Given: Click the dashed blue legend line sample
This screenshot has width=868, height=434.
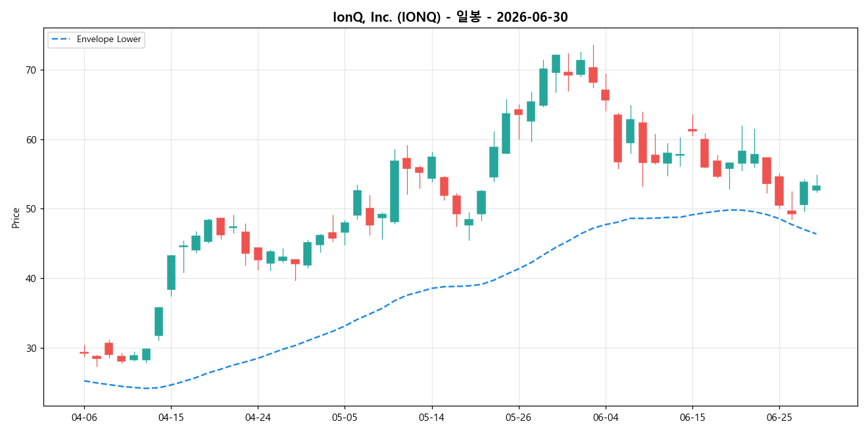Looking at the screenshot, I should click(62, 39).
